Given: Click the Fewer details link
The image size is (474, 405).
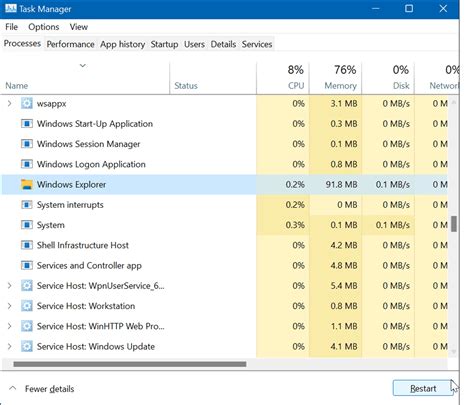Looking at the screenshot, I should tap(49, 389).
